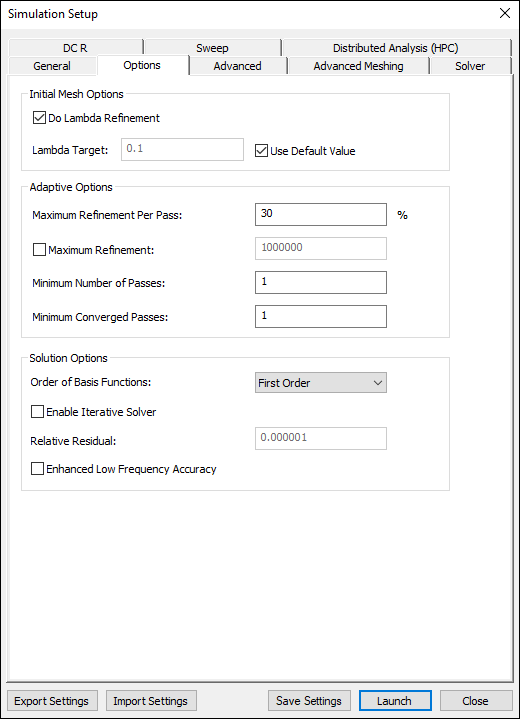This screenshot has height=719, width=520.
Task: Click Export Settings button
Action: coord(52,701)
